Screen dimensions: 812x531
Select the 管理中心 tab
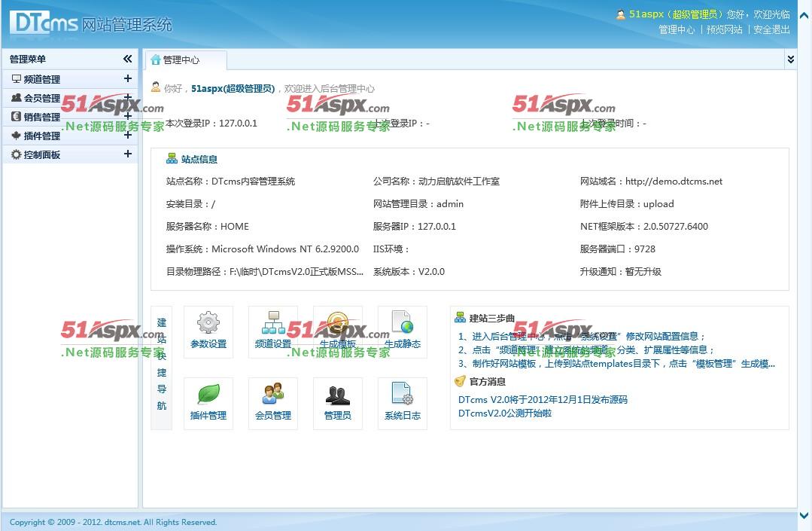tap(185, 60)
